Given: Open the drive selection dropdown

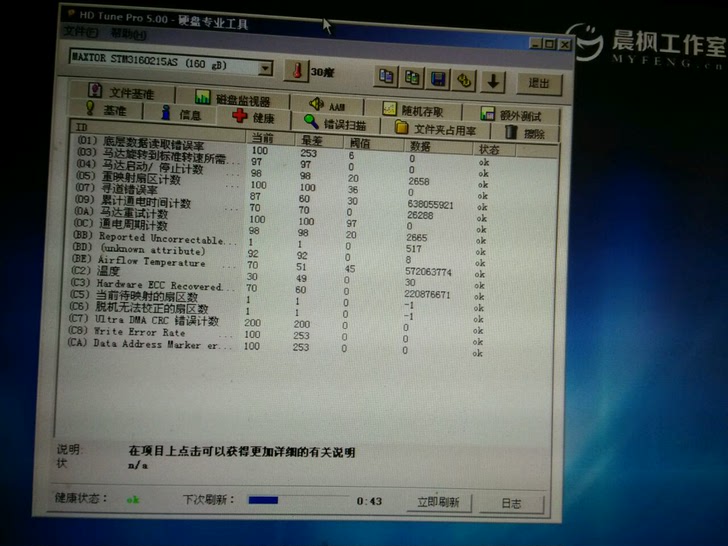Looking at the screenshot, I should tap(265, 69).
